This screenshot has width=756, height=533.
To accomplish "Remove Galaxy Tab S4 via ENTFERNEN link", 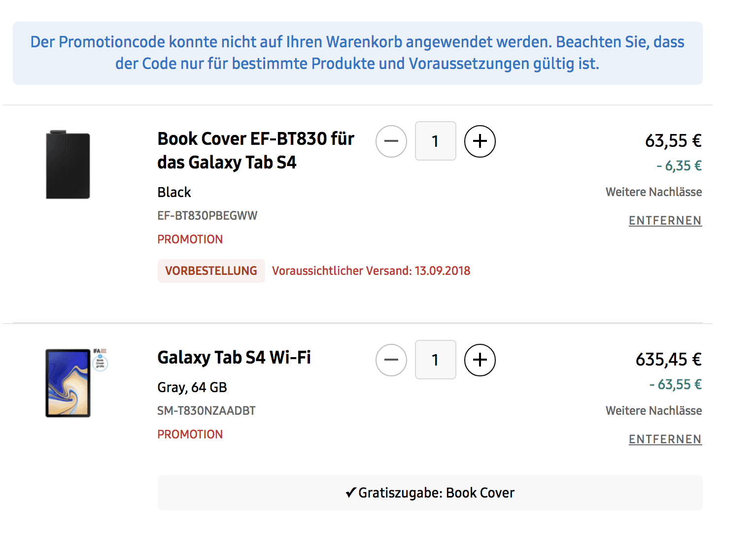I will click(x=665, y=439).
